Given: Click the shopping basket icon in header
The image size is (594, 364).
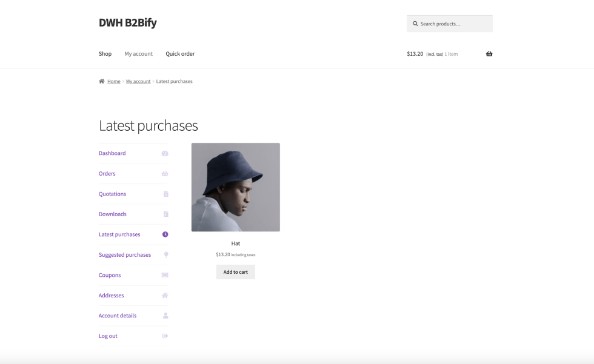Looking at the screenshot, I should click(489, 54).
